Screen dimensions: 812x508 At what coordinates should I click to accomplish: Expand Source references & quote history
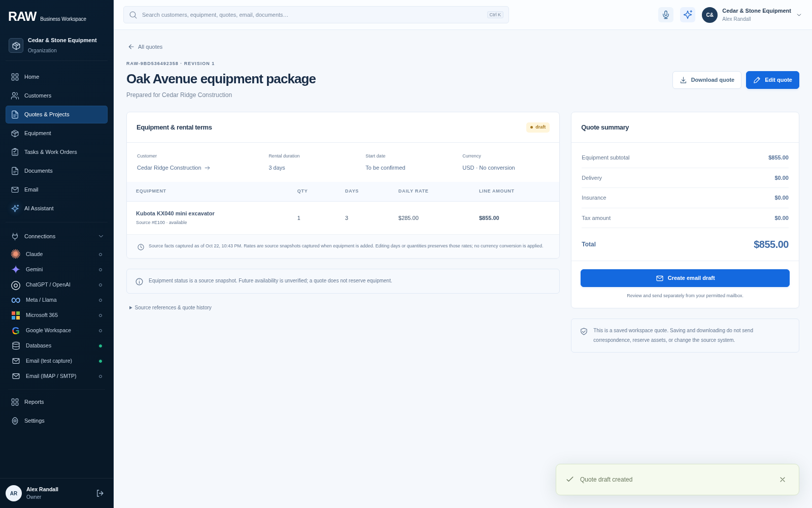coord(170,307)
